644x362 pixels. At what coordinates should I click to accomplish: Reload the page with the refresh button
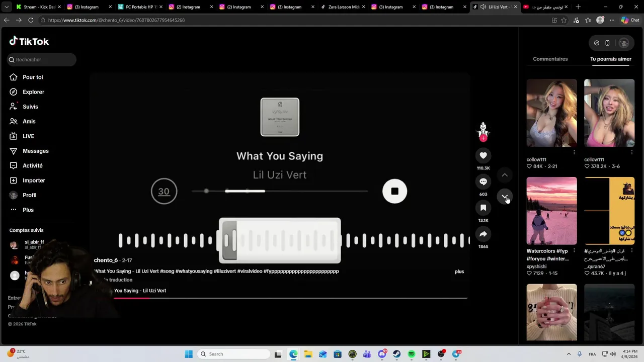pos(31,20)
